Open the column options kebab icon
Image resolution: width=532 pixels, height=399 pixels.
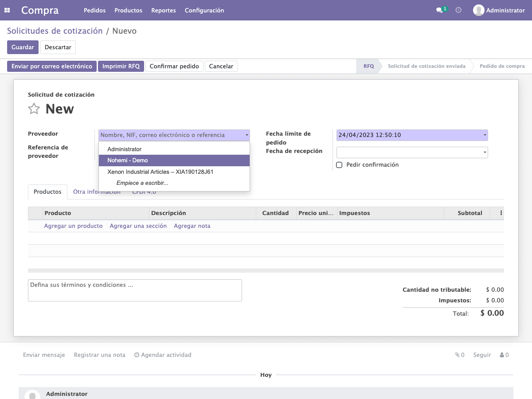[501, 213]
